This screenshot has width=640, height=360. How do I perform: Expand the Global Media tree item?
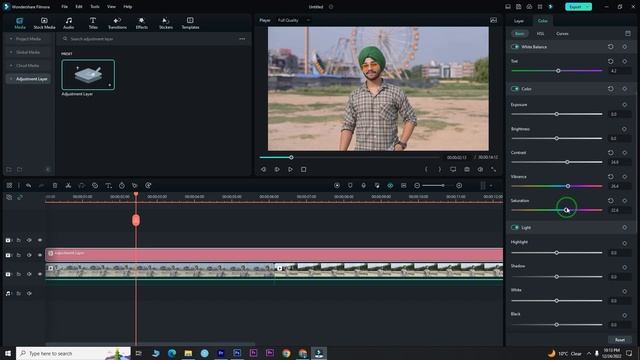[x=11, y=52]
